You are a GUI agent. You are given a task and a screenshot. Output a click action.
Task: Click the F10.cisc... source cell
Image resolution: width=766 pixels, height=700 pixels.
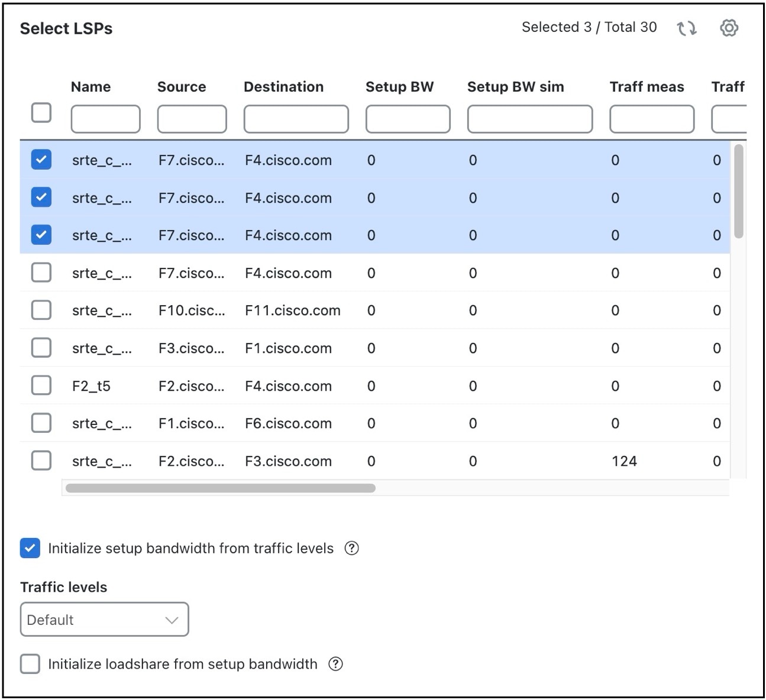pos(192,310)
